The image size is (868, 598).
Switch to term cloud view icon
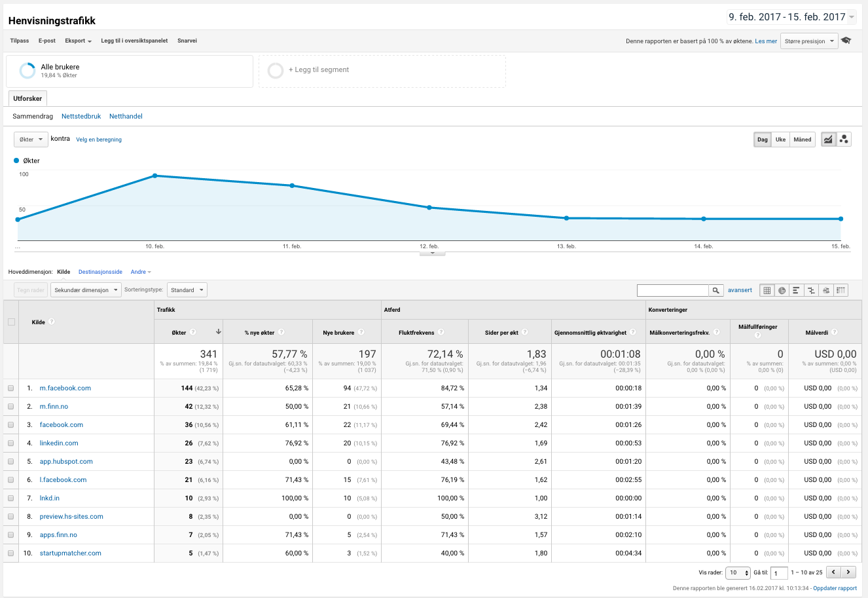click(826, 290)
